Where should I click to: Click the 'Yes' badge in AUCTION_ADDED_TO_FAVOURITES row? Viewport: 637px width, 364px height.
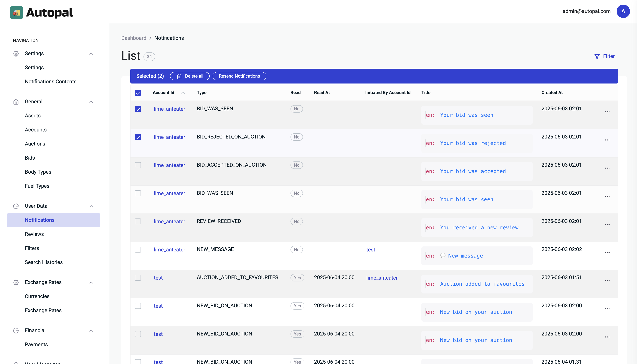297,278
